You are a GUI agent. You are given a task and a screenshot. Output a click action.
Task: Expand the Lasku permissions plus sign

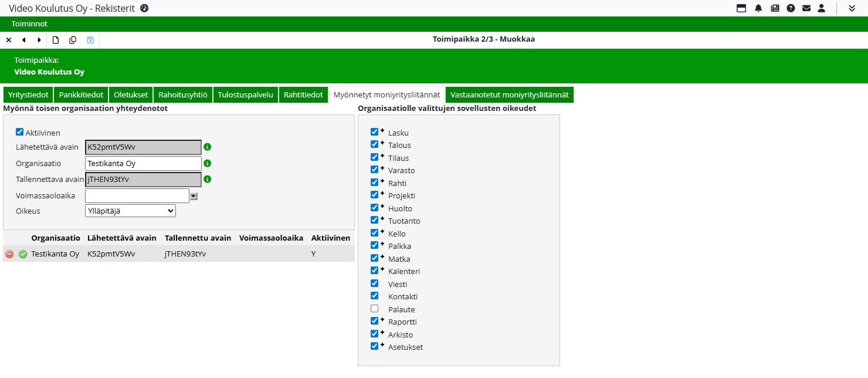382,130
